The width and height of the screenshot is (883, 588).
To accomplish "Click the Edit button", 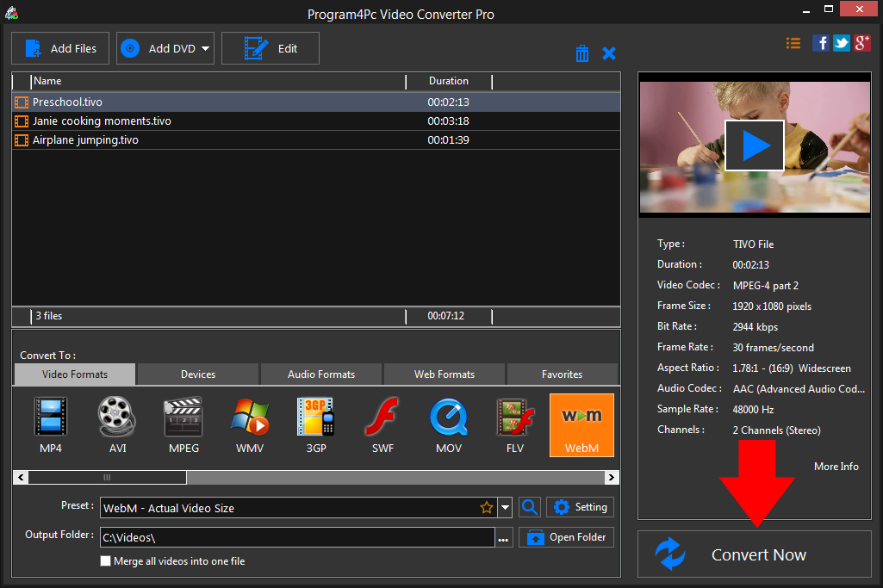I will (270, 48).
